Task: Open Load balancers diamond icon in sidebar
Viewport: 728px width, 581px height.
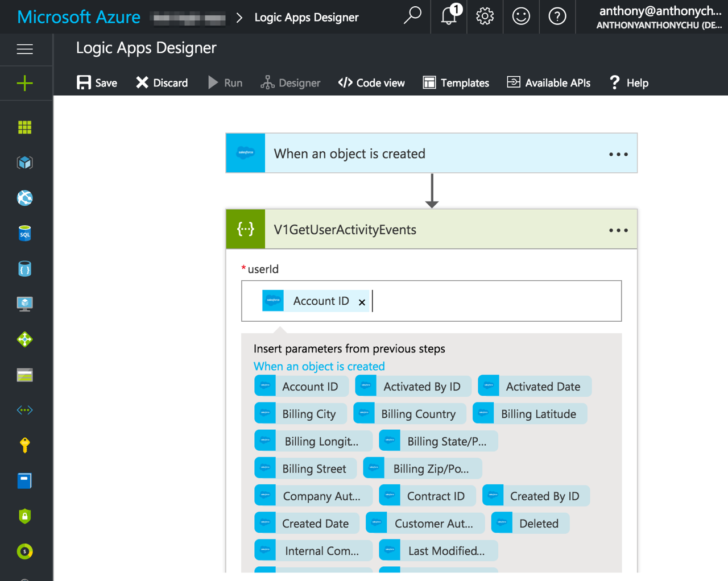Action: [24, 339]
